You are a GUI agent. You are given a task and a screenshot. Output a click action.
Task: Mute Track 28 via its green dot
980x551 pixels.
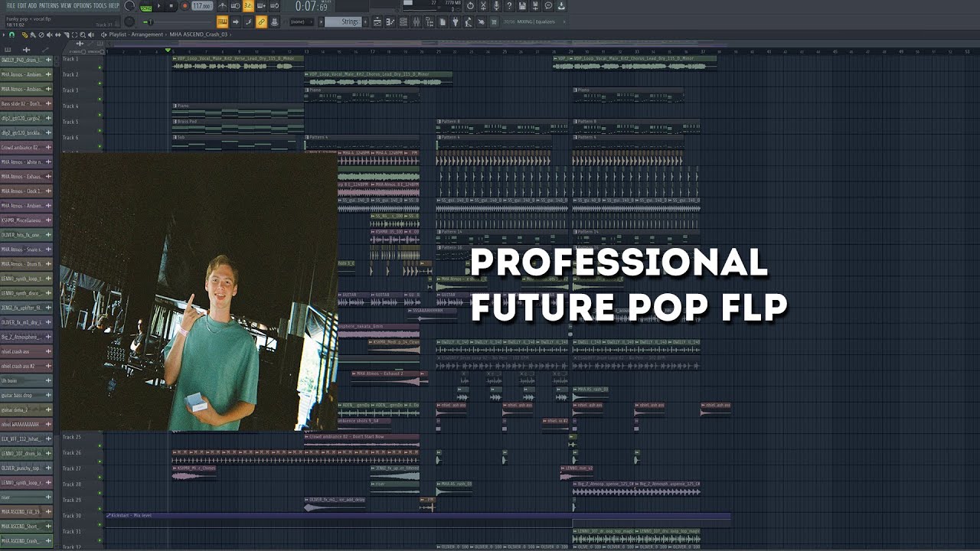[100, 491]
